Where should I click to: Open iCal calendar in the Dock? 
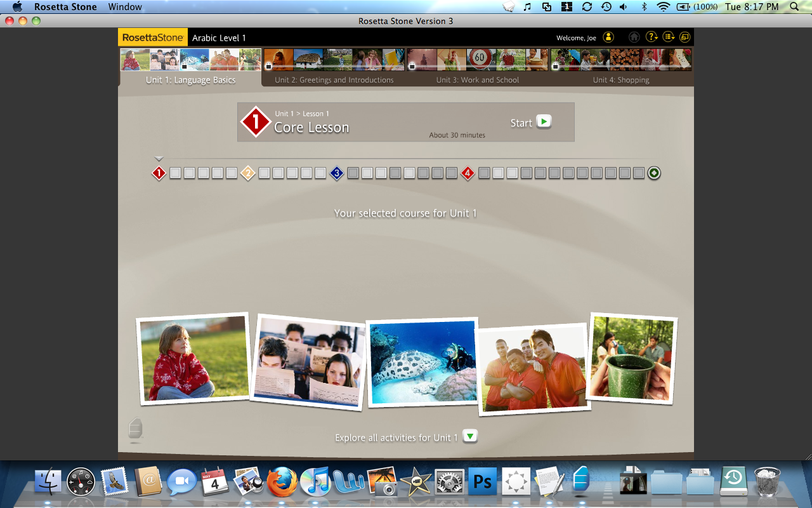[x=215, y=482]
